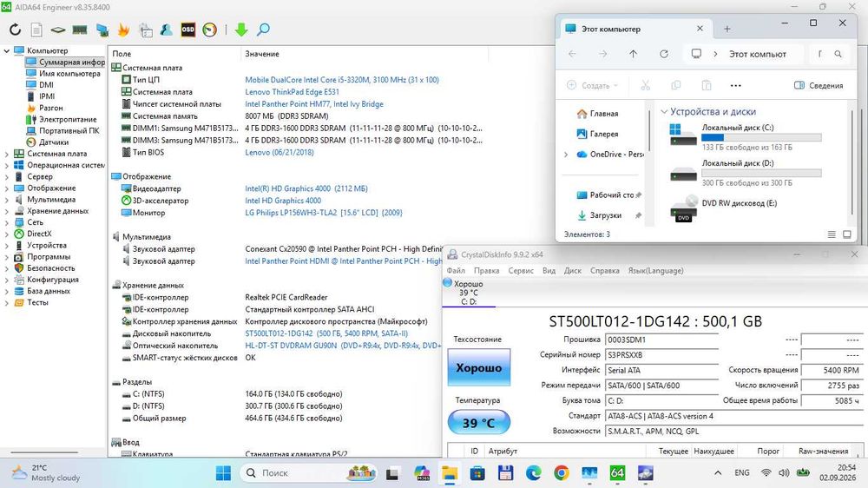
Task: Open the magnifier search icon in AIDA64
Action: [264, 30]
